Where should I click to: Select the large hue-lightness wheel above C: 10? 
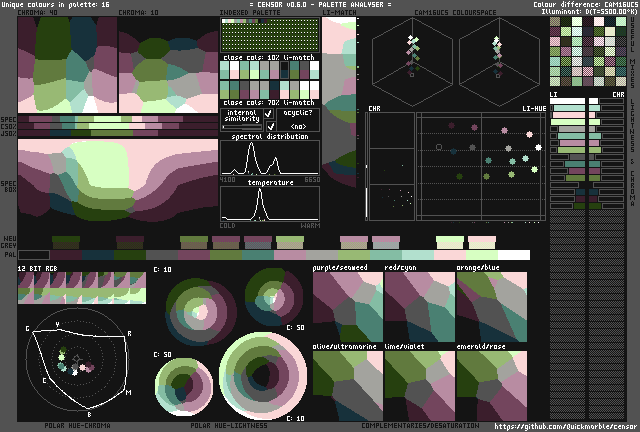coord(263,376)
